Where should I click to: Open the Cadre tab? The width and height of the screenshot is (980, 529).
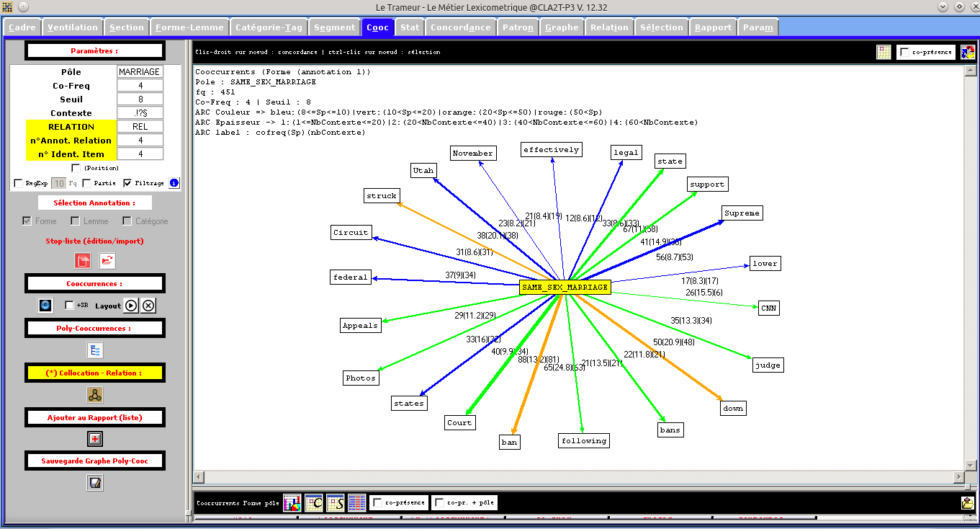22,27
